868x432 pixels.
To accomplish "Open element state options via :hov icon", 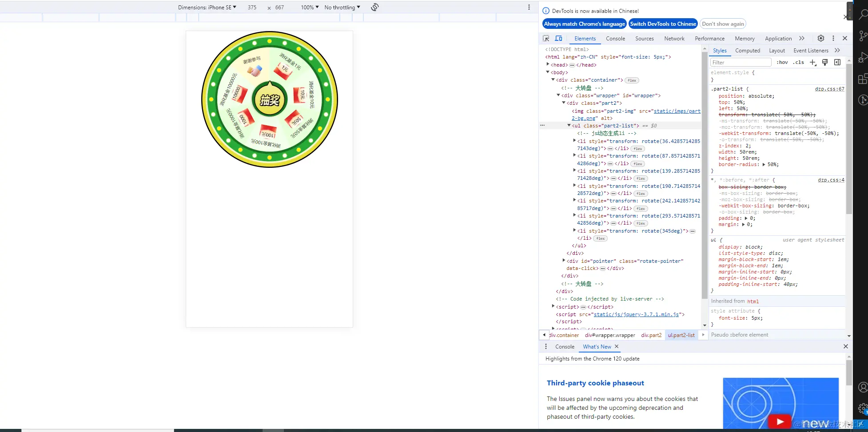I will point(782,62).
